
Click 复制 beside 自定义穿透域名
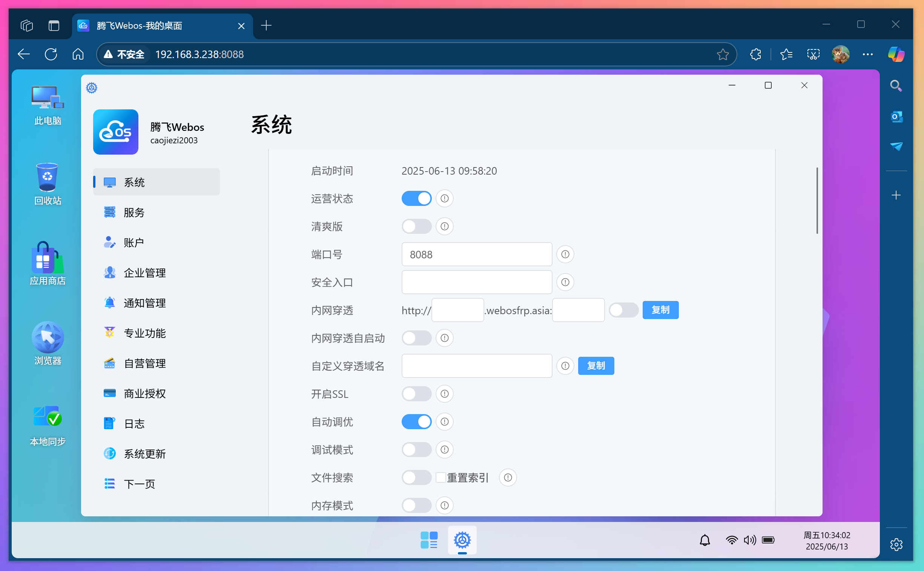click(596, 365)
